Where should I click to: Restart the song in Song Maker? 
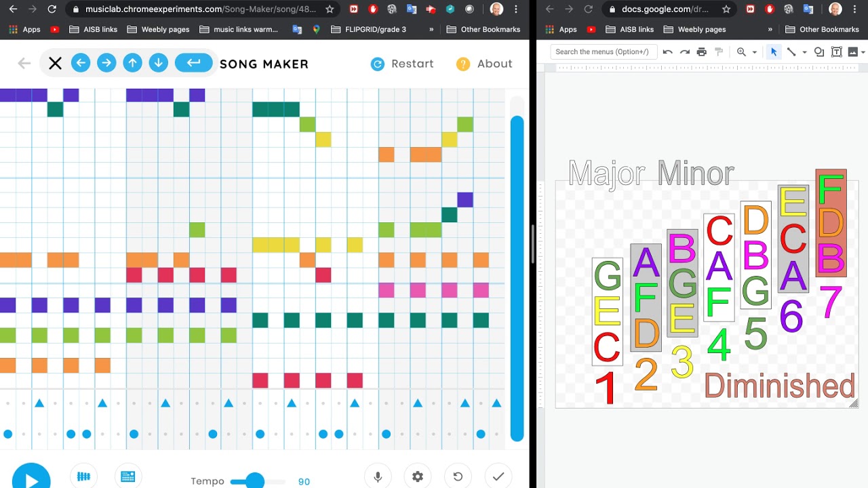(402, 64)
